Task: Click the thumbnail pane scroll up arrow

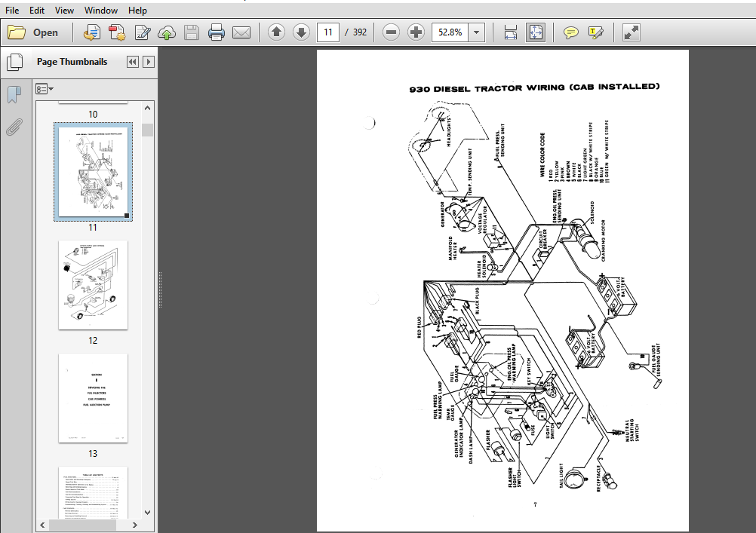Action: tap(148, 109)
